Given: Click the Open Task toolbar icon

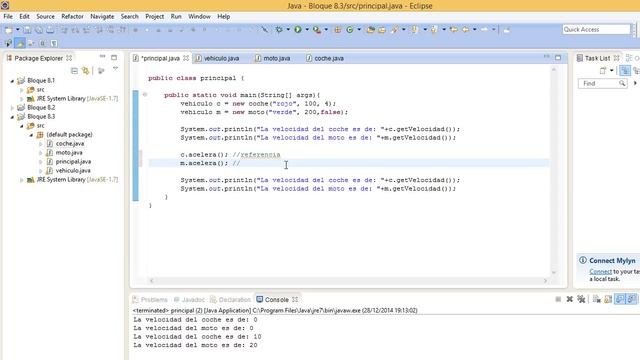Looking at the screenshot, I should click(382, 30).
